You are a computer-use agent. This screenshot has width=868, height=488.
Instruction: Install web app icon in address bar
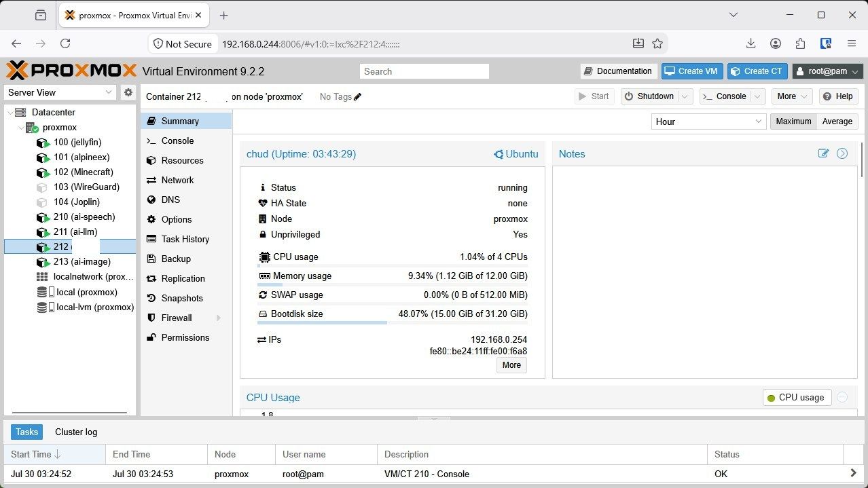[638, 43]
